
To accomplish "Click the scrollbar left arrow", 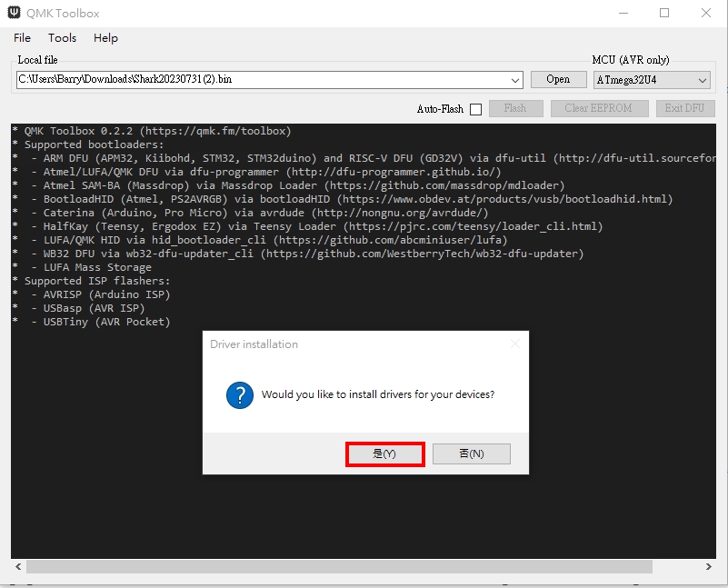I will pyautogui.click(x=18, y=567).
